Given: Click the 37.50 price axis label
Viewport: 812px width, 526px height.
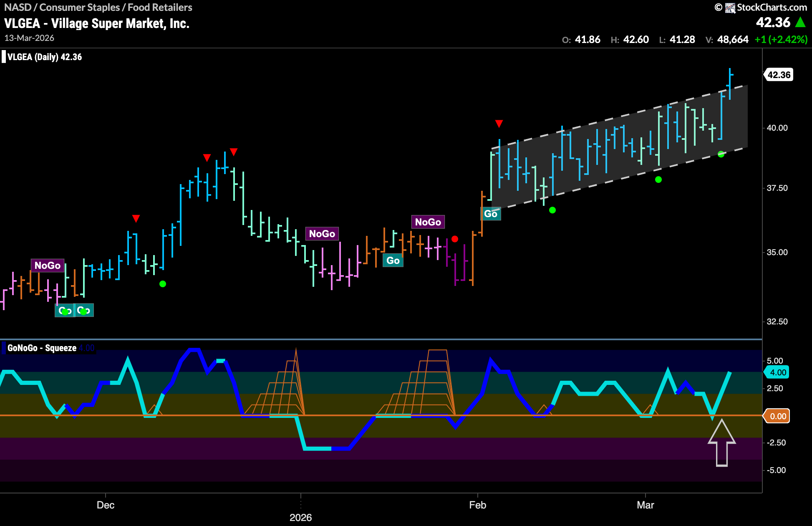Looking at the screenshot, I should click(777, 188).
